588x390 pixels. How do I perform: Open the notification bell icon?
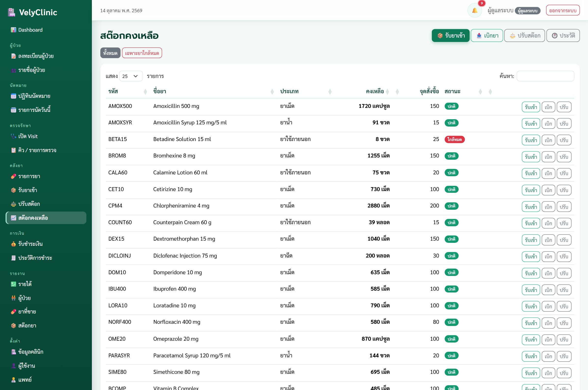tap(475, 11)
